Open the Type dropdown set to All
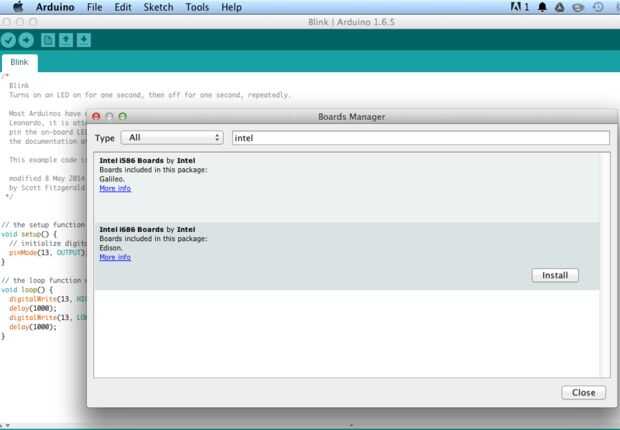 point(172,138)
